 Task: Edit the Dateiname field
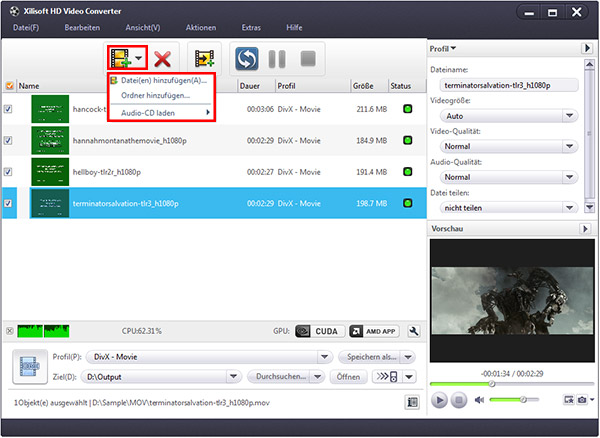pos(509,85)
